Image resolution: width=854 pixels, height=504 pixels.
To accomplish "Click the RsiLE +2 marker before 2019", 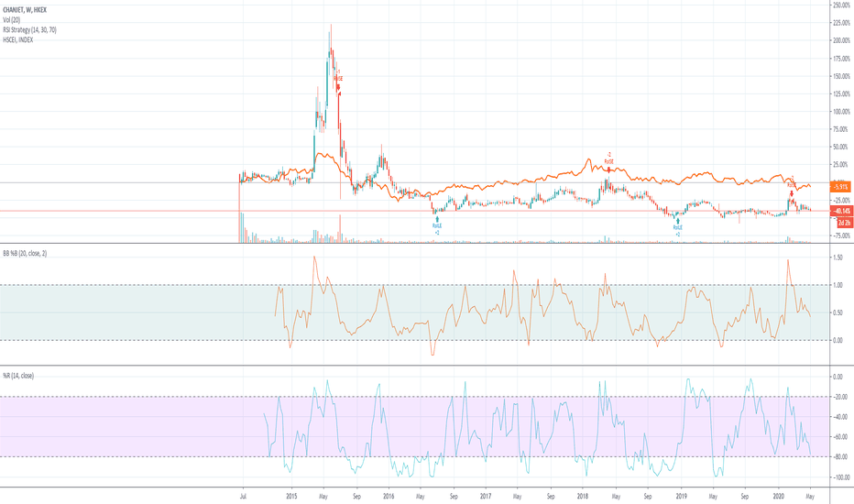I will point(677,227).
